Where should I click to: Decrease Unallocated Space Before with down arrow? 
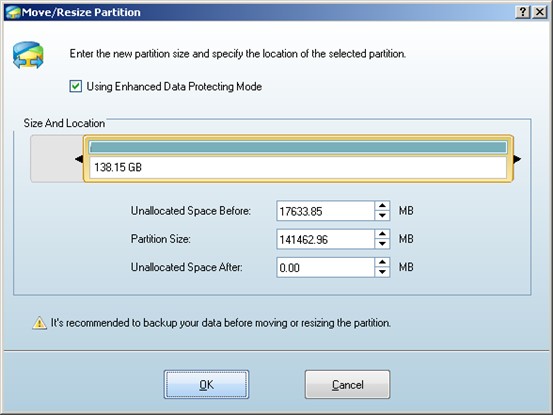[x=382, y=215]
